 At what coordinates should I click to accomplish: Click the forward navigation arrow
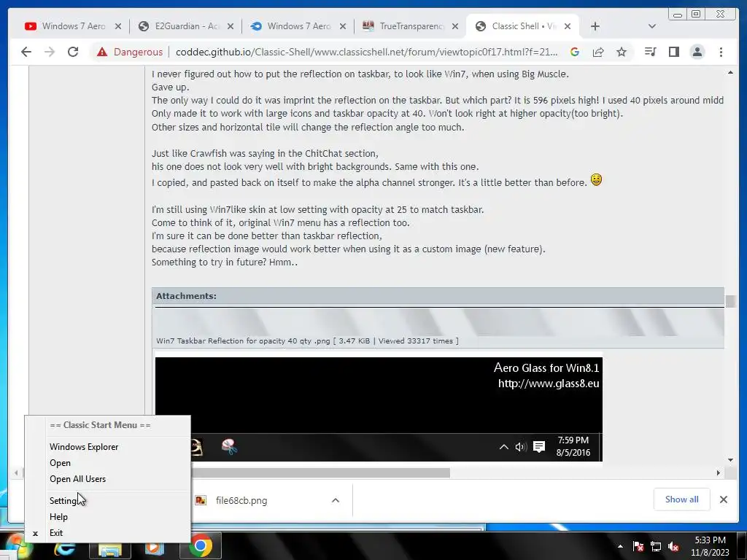tap(50, 52)
